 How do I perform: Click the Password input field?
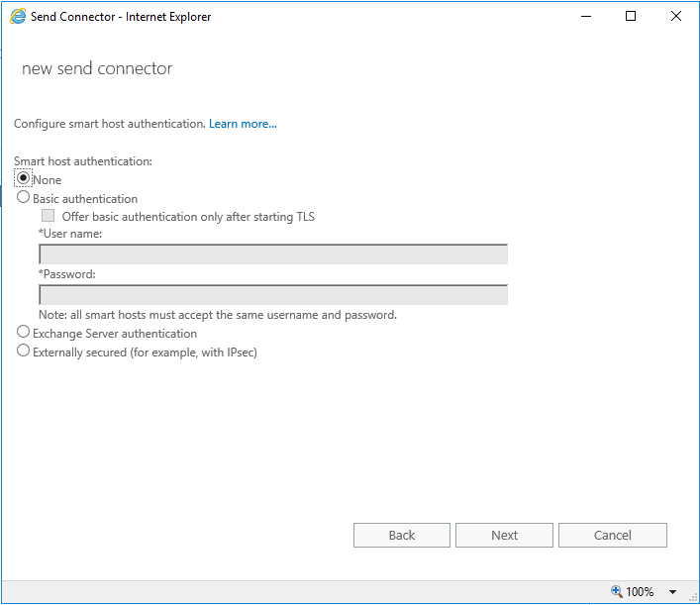(x=273, y=295)
